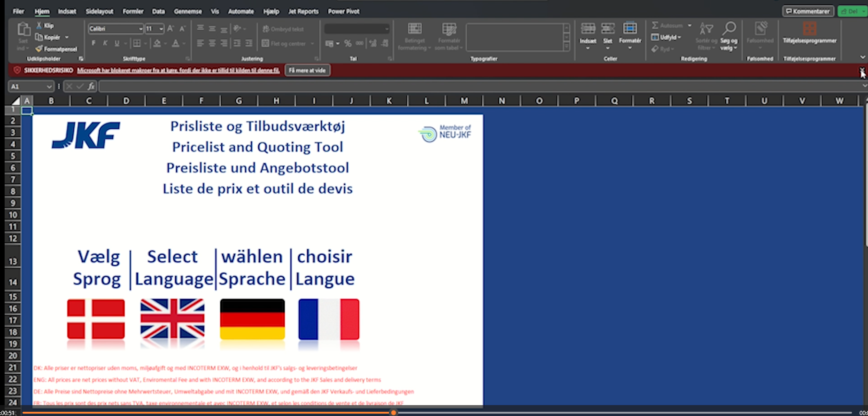Open the Data ribbon tab
Image resolution: width=868 pixels, height=416 pixels.
[158, 11]
